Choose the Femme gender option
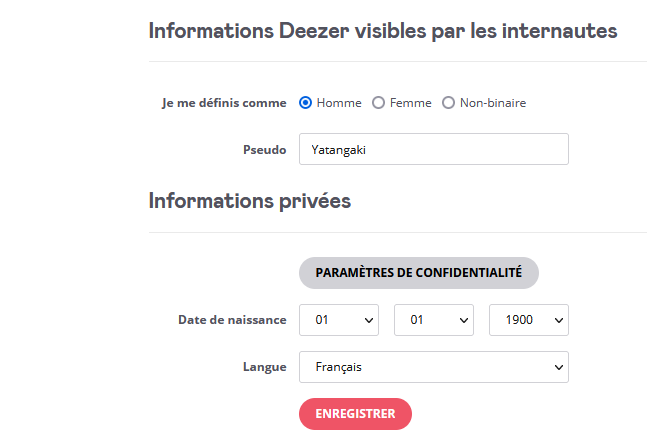647x446 pixels. 378,102
